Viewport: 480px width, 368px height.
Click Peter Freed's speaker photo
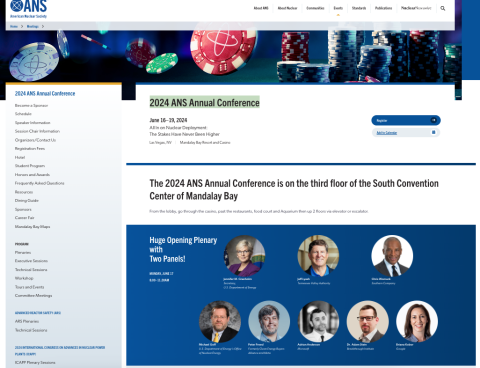[269, 321]
